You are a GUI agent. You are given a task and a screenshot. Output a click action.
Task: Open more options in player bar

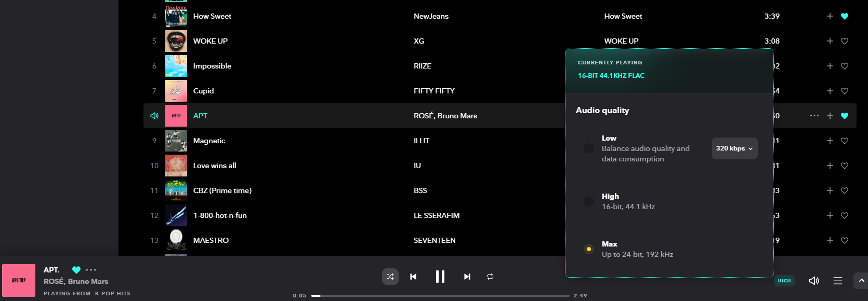pos(91,270)
